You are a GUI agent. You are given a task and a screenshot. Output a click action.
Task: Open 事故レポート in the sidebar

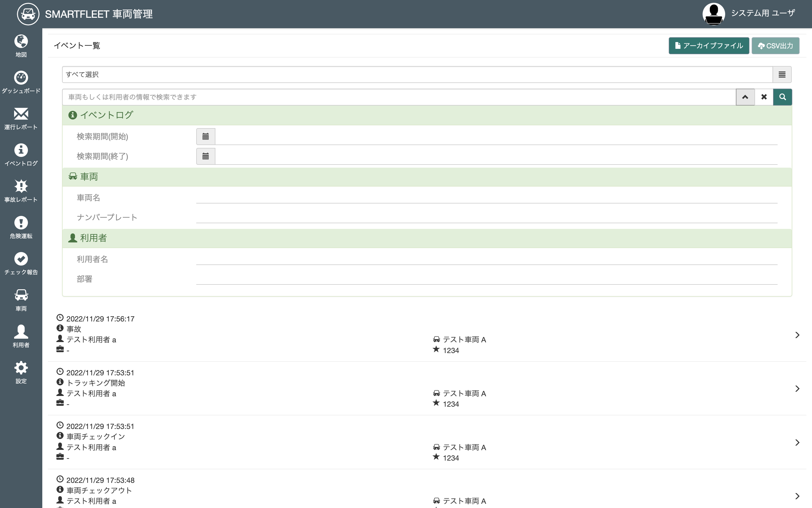pyautogui.click(x=21, y=191)
